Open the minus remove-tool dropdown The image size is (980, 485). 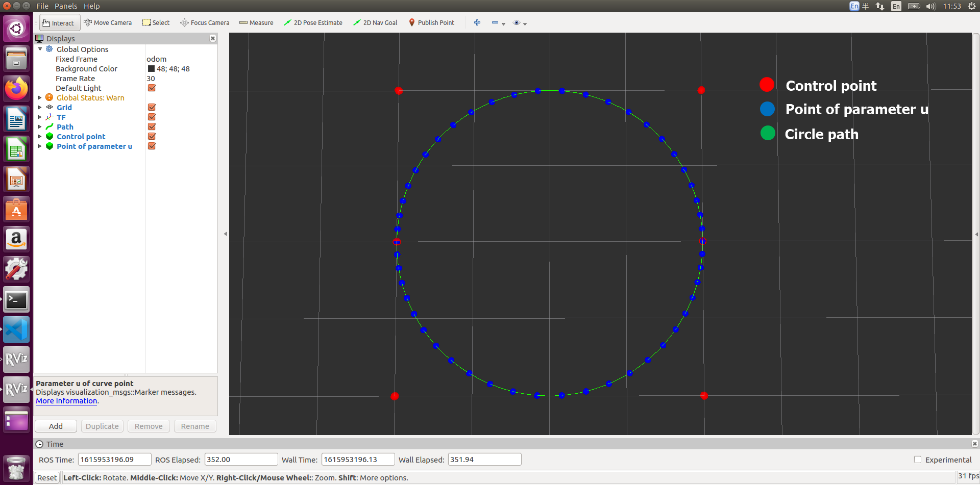point(498,23)
